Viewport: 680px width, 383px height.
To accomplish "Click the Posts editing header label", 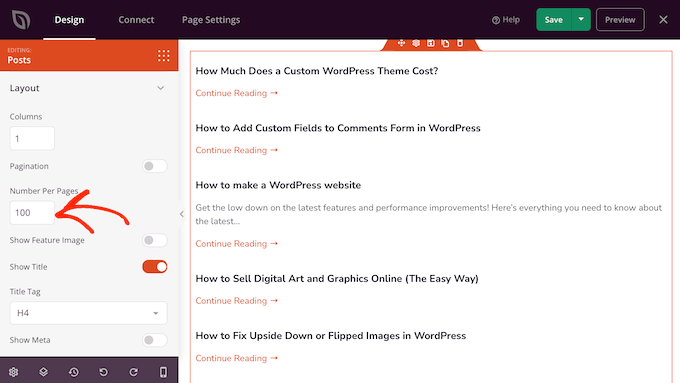I will [19, 60].
